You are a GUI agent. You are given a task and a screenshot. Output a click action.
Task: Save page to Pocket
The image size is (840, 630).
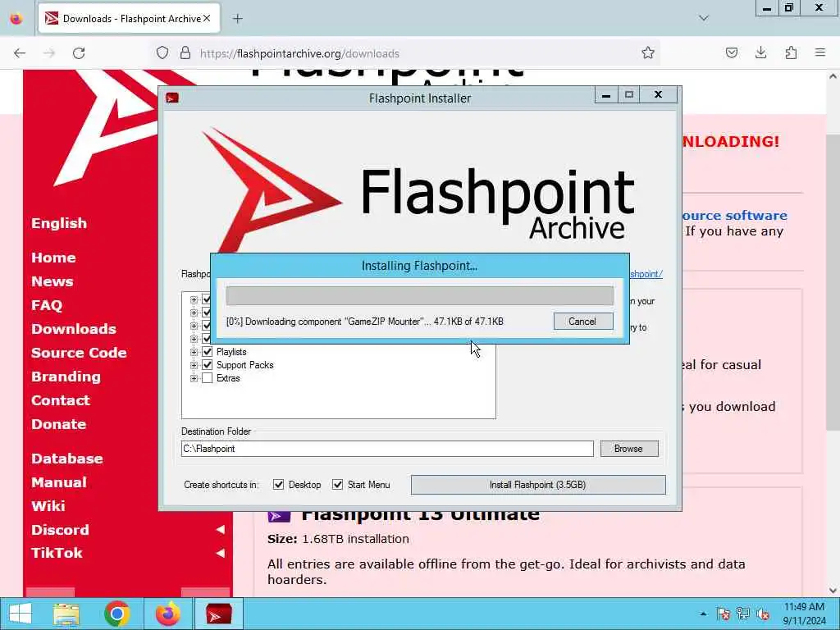(x=732, y=52)
